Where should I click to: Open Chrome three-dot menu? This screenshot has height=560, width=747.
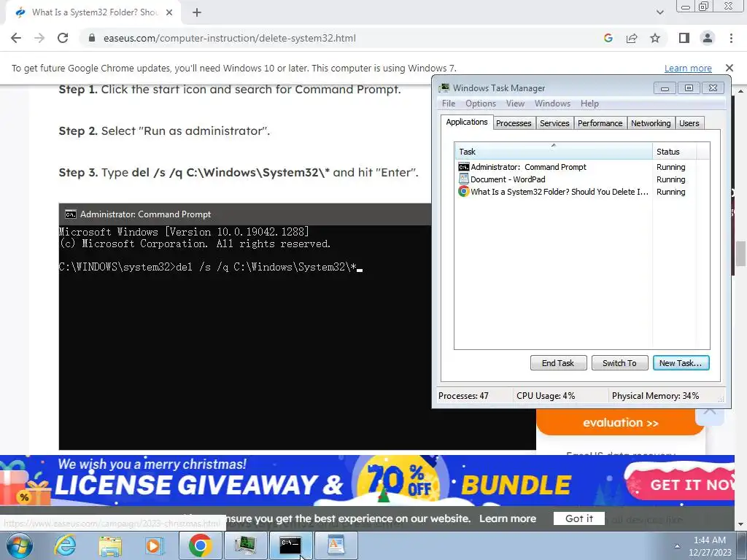tap(731, 38)
